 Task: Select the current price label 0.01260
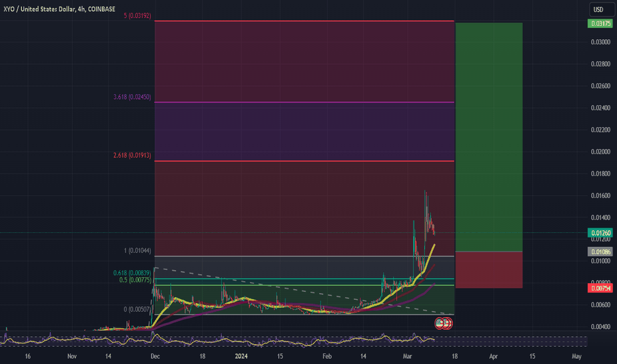[x=600, y=233]
